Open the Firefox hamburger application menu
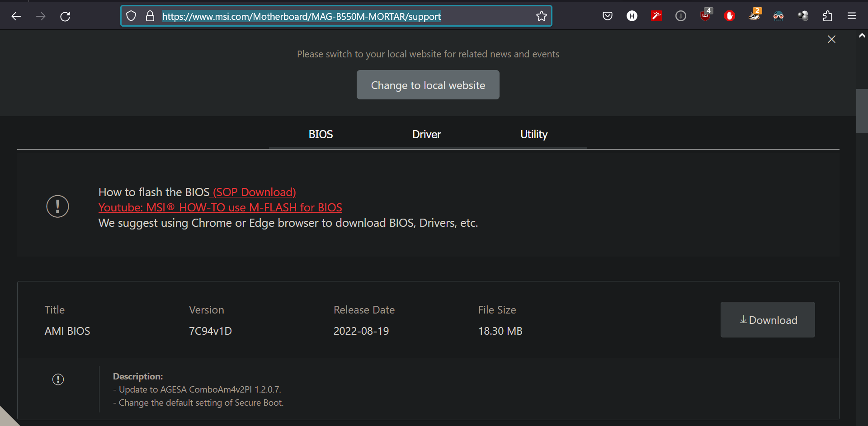The image size is (868, 426). tap(852, 16)
